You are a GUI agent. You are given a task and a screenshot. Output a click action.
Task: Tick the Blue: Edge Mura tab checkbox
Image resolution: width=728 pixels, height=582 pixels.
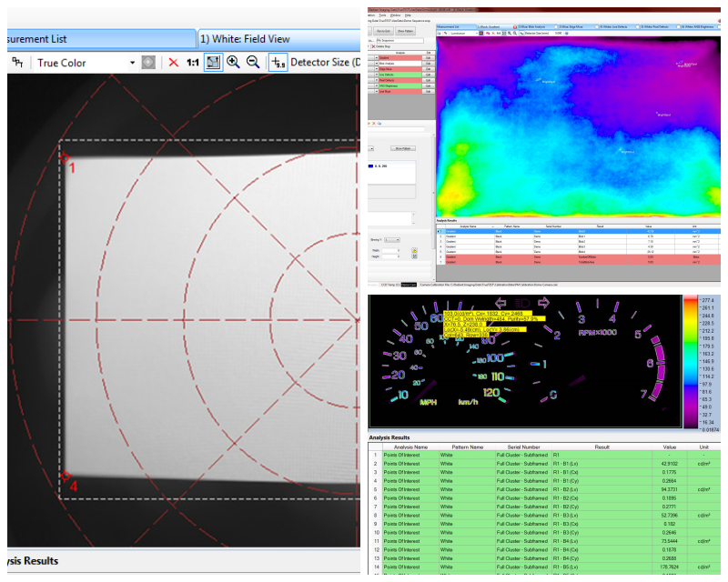[x=597, y=27]
